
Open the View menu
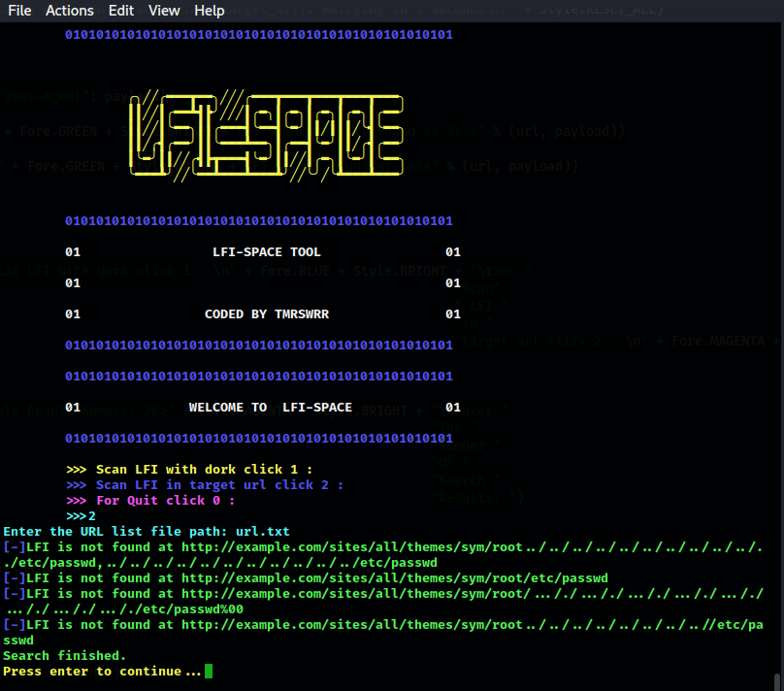164,11
